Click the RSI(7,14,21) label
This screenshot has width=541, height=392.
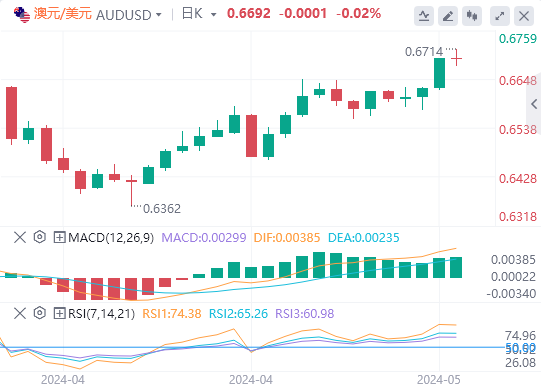click(101, 313)
